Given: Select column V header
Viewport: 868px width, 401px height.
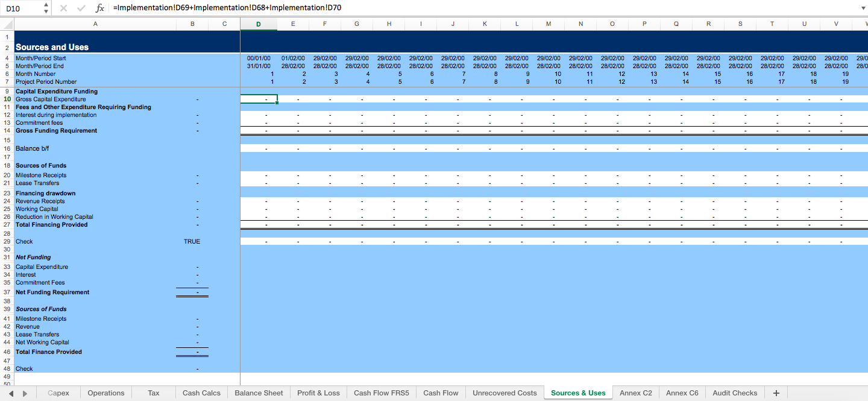Looking at the screenshot, I should coord(836,24).
